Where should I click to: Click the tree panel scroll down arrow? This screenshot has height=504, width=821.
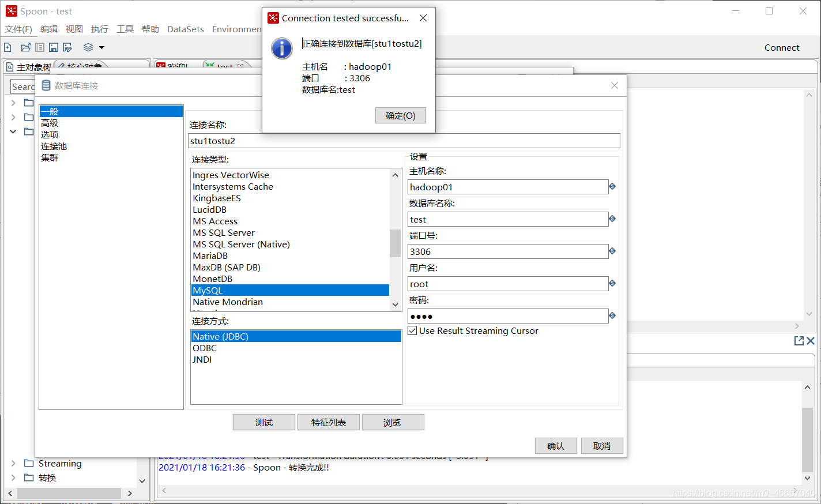click(142, 480)
